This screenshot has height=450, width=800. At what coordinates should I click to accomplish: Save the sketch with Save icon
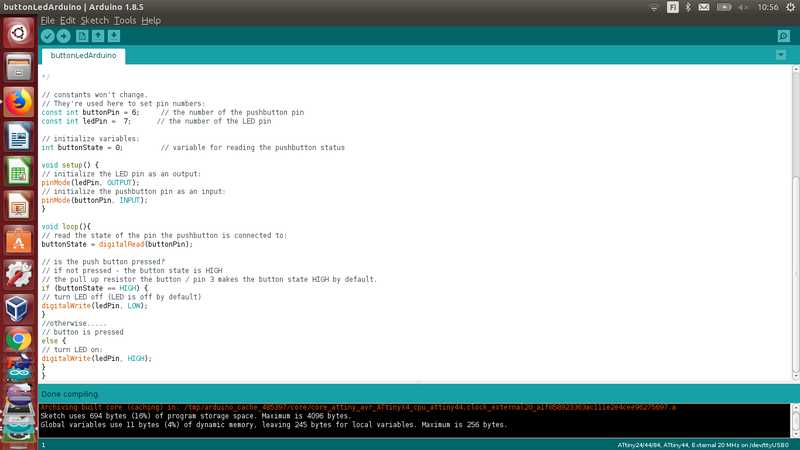pyautogui.click(x=114, y=36)
